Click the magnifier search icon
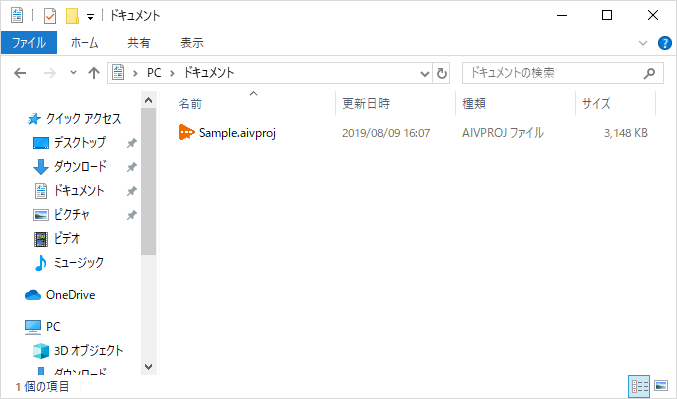The image size is (677, 399). point(649,73)
